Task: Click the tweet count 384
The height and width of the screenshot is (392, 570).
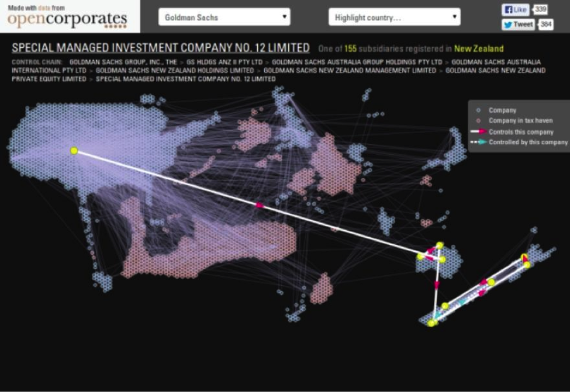Action: 546,25
